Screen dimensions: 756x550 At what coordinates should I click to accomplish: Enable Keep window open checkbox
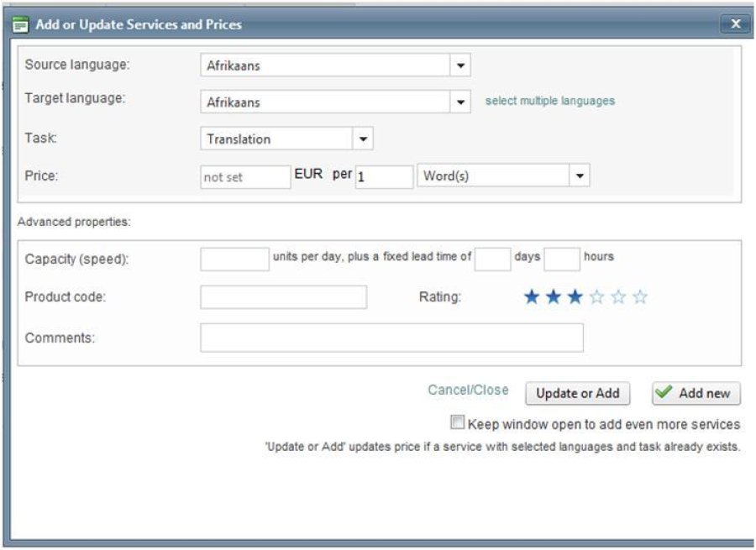(x=457, y=423)
